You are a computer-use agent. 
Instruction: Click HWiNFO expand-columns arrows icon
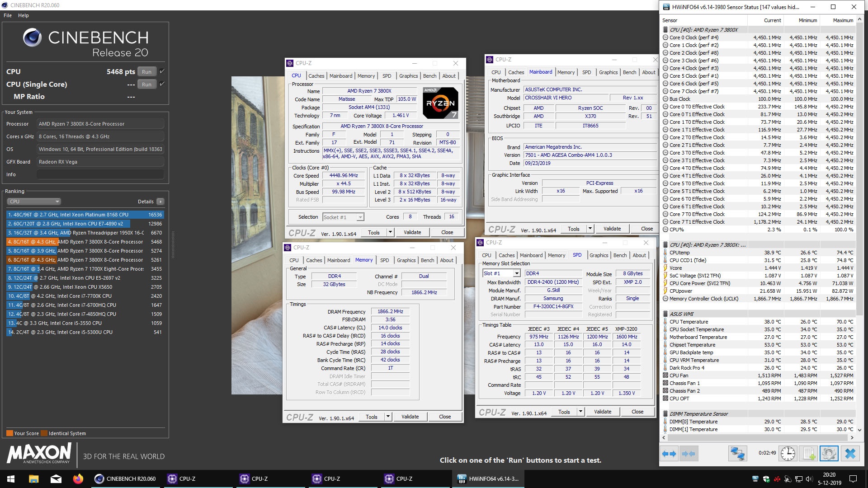click(x=669, y=453)
